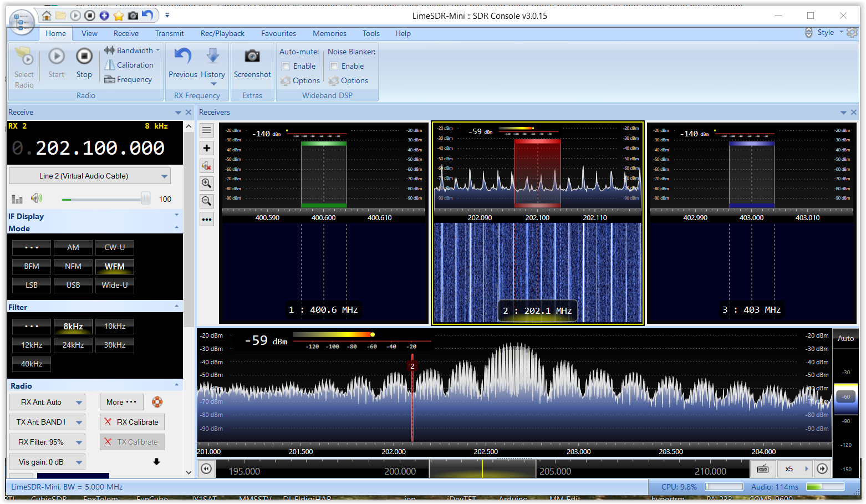Image resolution: width=866 pixels, height=504 pixels.
Task: Select AM mode
Action: [73, 247]
